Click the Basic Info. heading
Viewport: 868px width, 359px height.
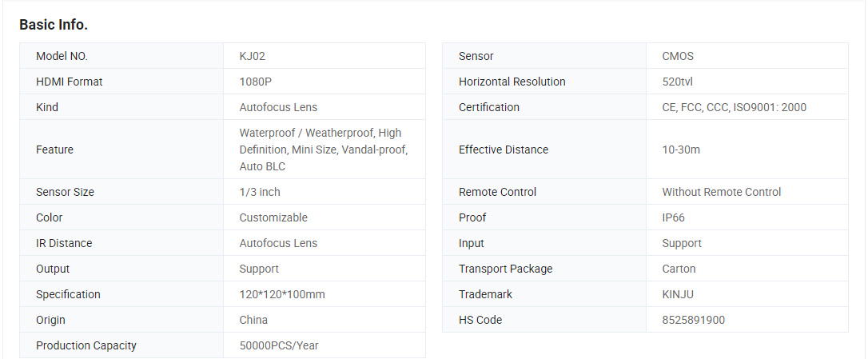pos(54,25)
